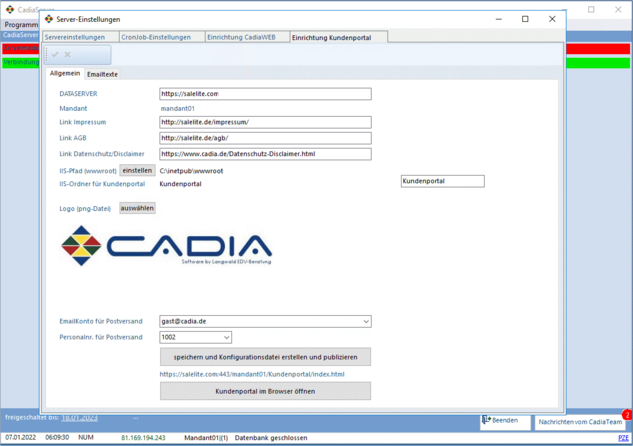Click the Kundenportal IIS-Ordner value text

180,184
